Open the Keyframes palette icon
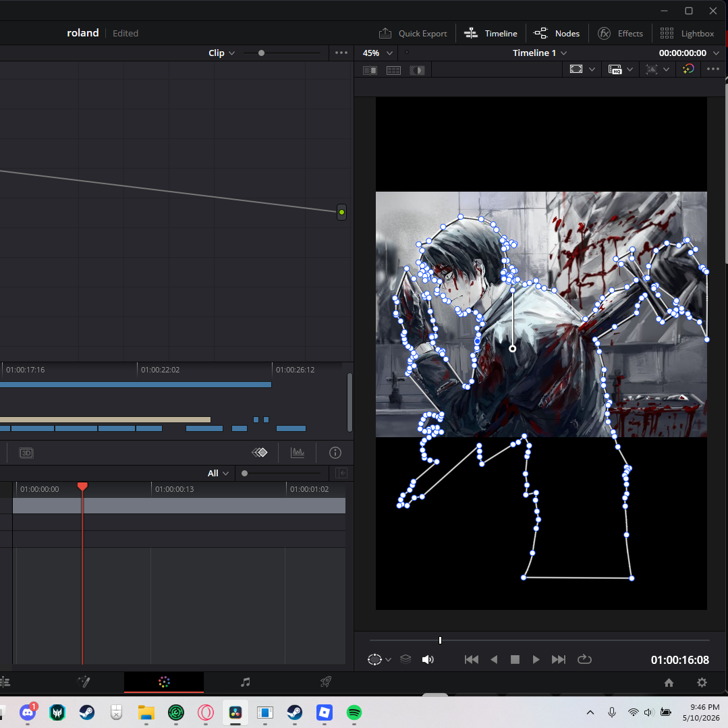Image resolution: width=728 pixels, height=728 pixels. click(260, 452)
